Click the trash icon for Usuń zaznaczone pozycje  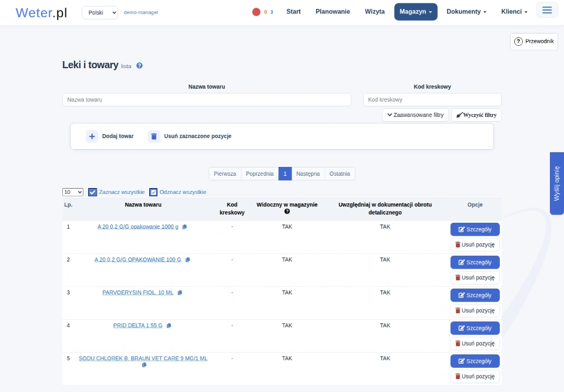153,136
